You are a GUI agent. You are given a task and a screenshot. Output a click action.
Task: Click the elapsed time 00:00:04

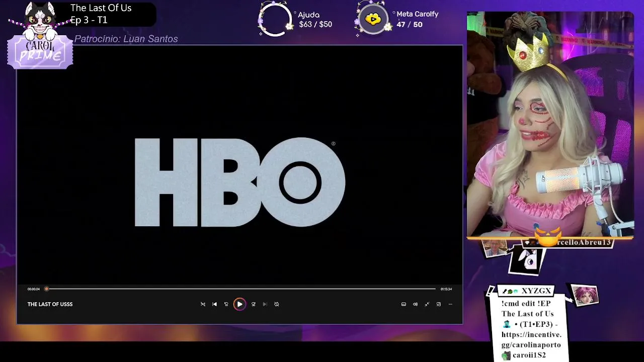point(34,289)
